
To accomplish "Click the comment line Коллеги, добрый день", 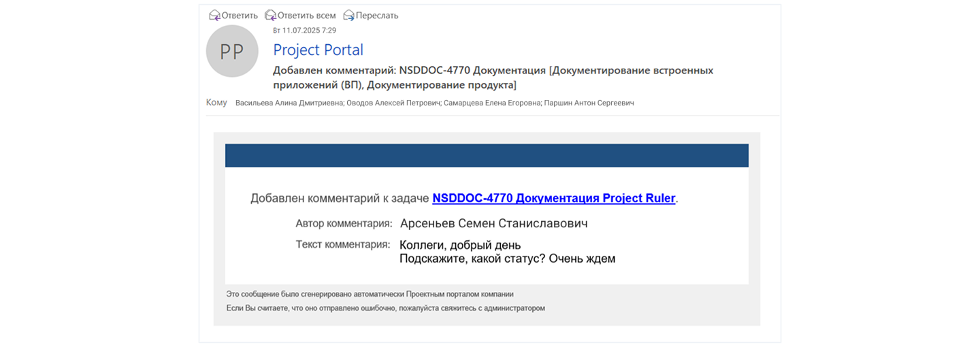I will (x=460, y=245).
